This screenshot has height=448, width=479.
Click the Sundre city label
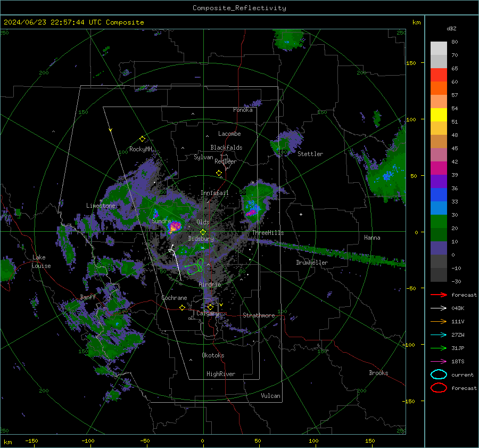(x=161, y=221)
